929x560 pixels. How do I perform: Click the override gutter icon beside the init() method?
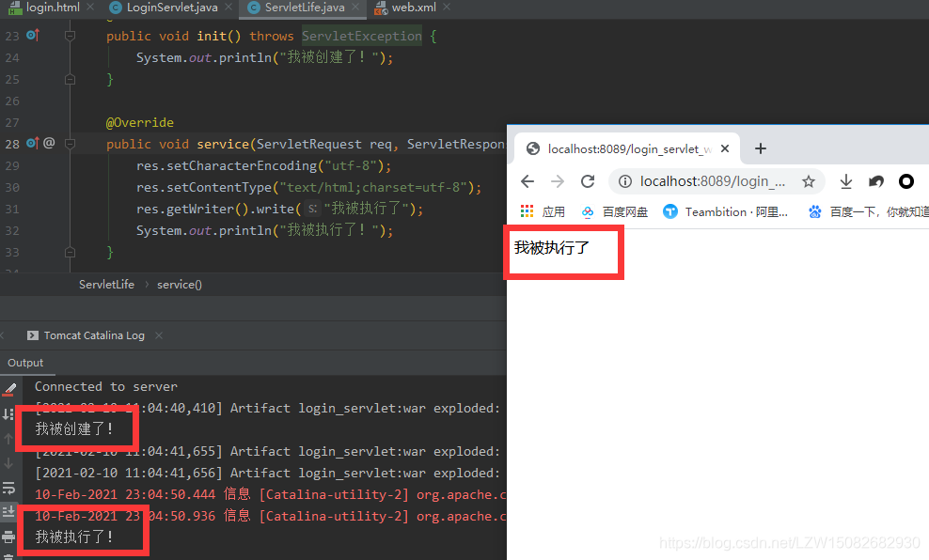[33, 36]
